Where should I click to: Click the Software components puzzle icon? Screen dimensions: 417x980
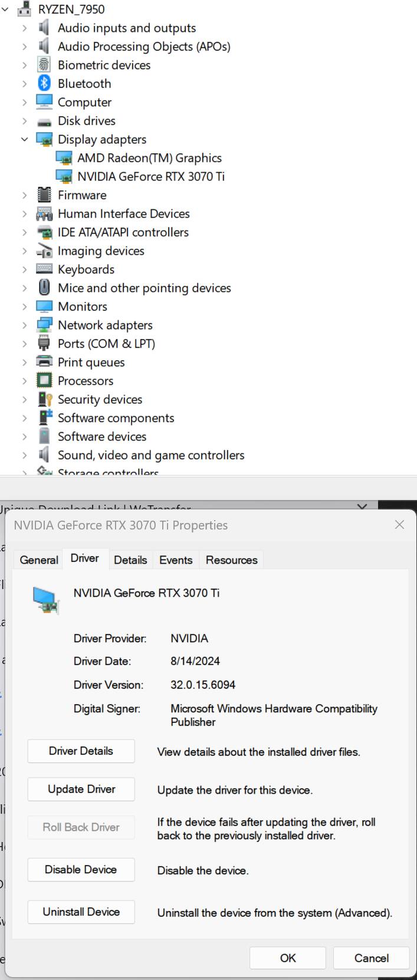tap(44, 418)
